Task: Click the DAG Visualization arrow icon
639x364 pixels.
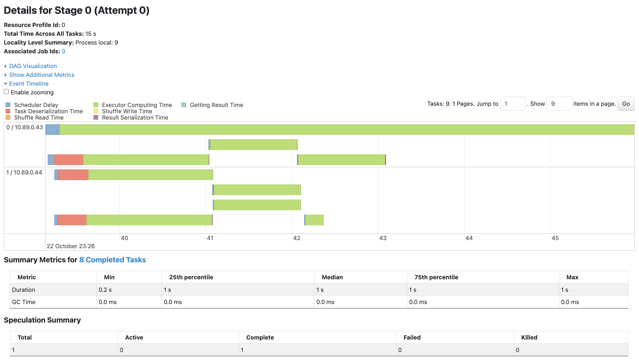Action: 6,66
